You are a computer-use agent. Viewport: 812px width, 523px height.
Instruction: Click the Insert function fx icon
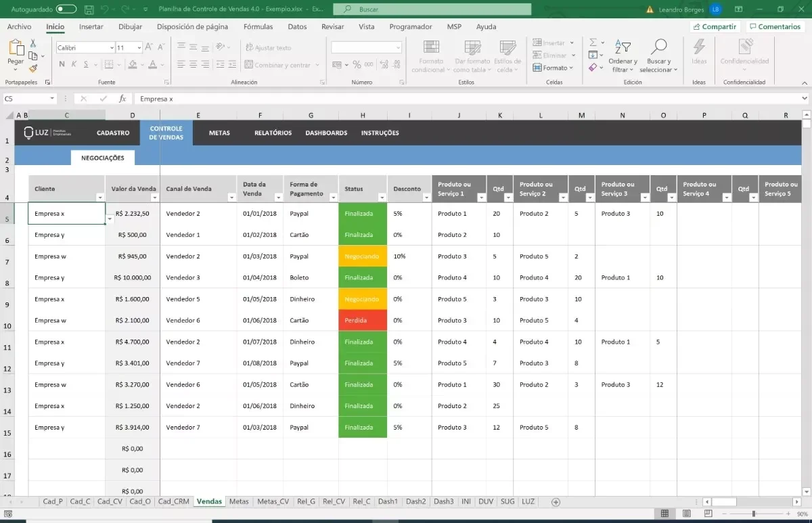[122, 99]
